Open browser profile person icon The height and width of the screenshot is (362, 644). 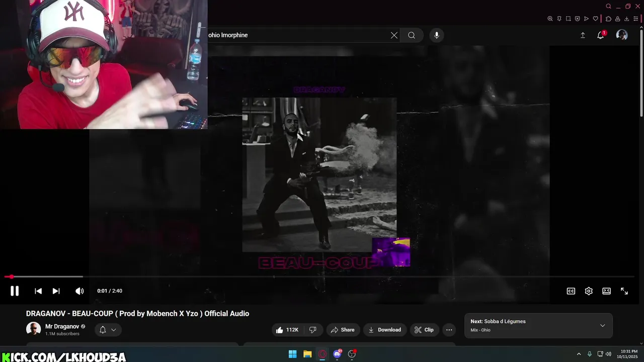pos(617,19)
